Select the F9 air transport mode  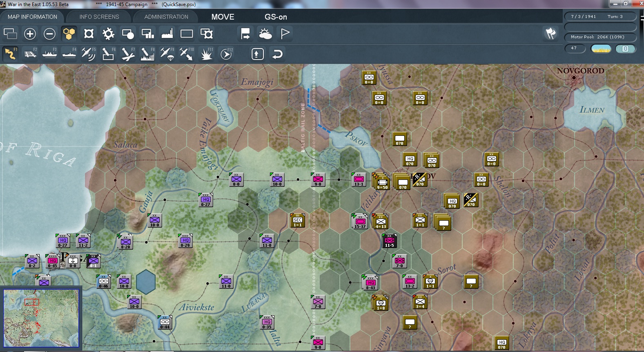click(167, 54)
